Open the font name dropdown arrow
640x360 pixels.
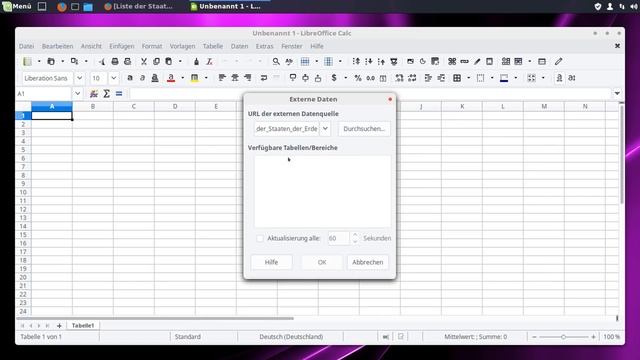tap(80, 78)
